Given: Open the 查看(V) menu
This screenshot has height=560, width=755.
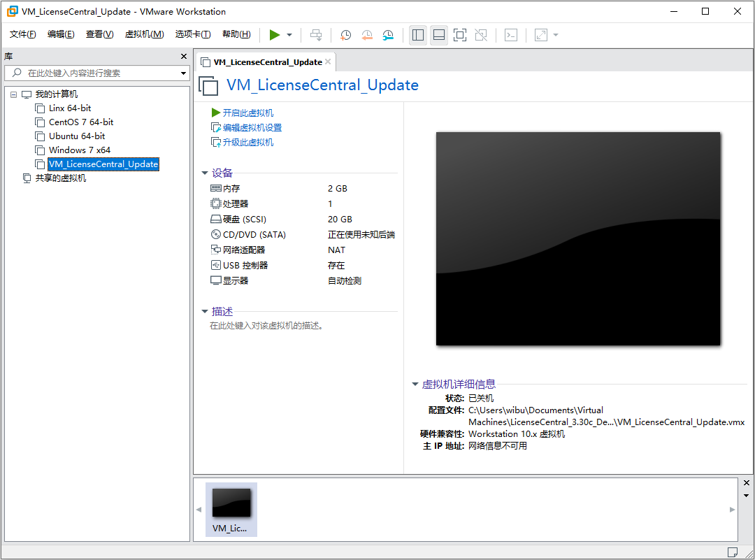Looking at the screenshot, I should point(99,34).
